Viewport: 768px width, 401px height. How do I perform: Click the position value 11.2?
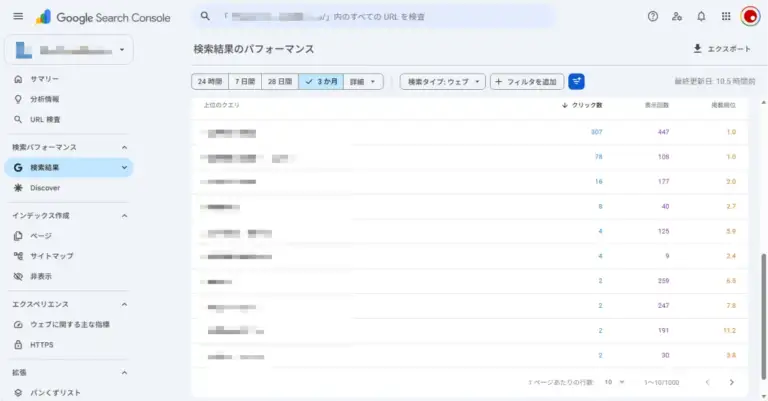click(729, 330)
